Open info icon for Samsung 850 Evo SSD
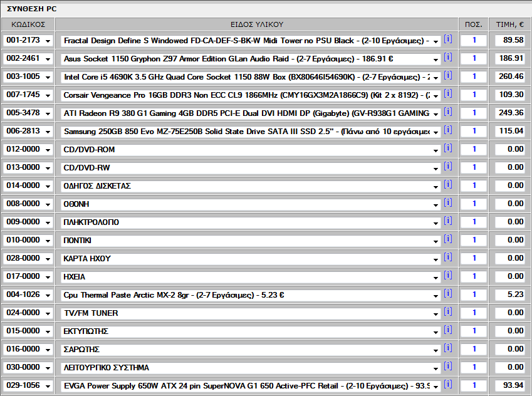This screenshot has height=396, width=532. click(x=448, y=130)
